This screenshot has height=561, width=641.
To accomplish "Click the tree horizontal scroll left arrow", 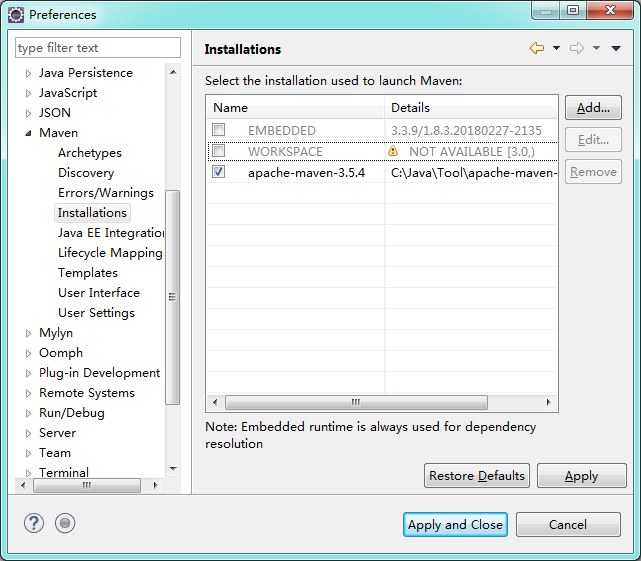I will point(23,485).
